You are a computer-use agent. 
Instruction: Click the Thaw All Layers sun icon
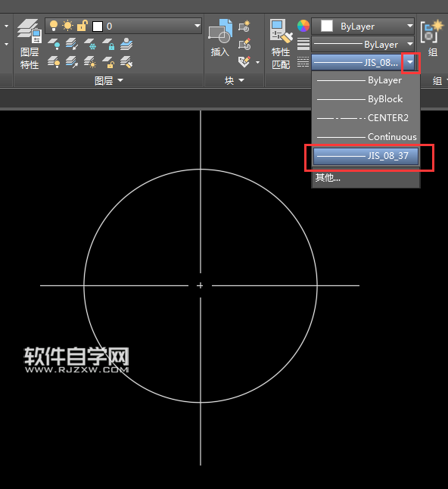90,62
